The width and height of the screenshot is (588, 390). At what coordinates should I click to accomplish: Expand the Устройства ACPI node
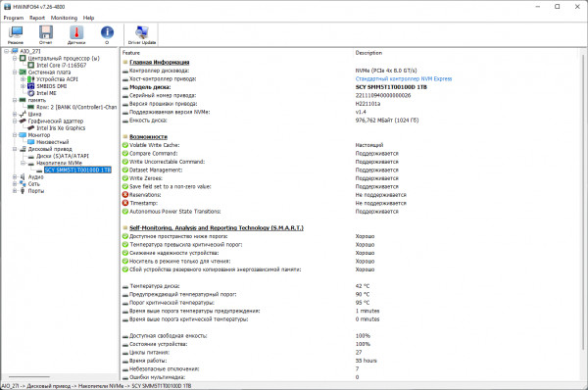(23, 79)
